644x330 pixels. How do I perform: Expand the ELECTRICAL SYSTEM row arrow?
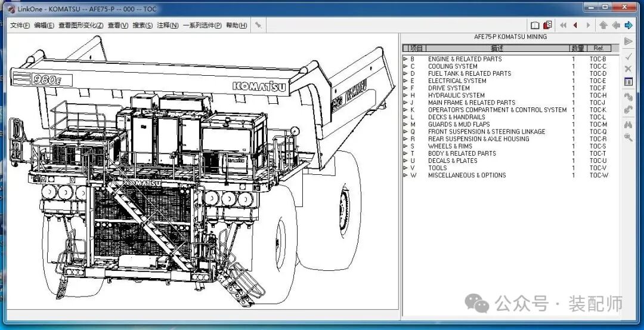(x=405, y=81)
